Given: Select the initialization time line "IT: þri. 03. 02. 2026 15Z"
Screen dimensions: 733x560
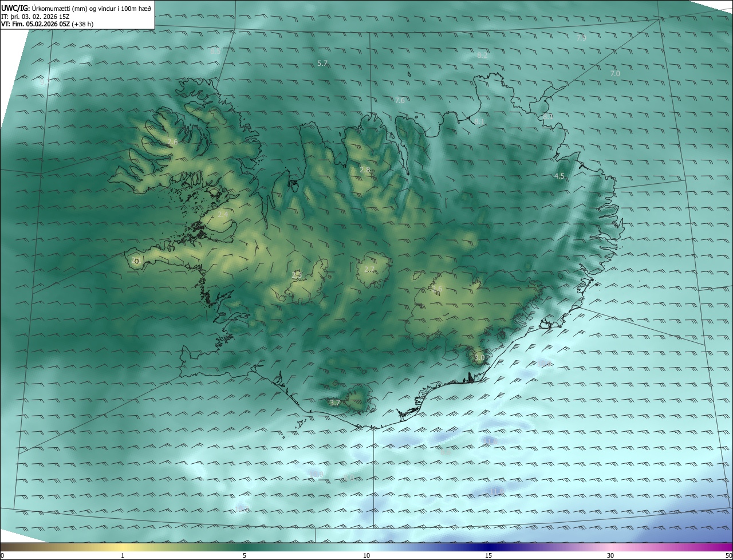Looking at the screenshot, I should 36,17.
